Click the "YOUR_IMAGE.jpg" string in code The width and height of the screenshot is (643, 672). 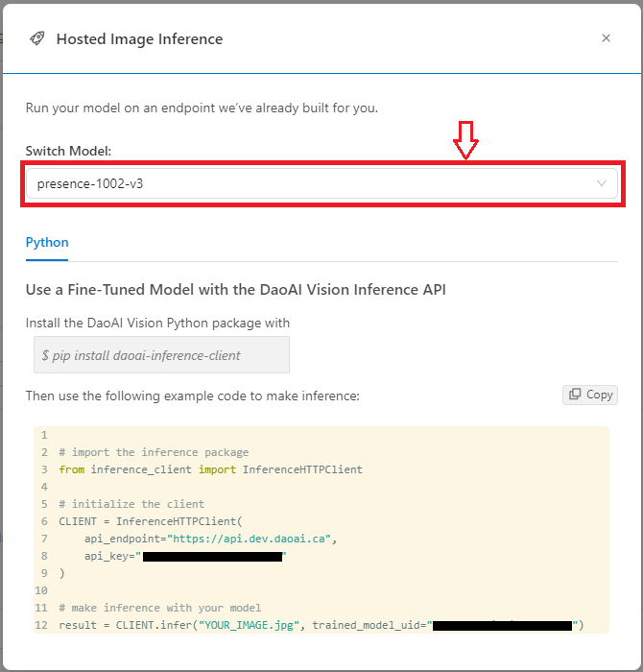coord(249,625)
